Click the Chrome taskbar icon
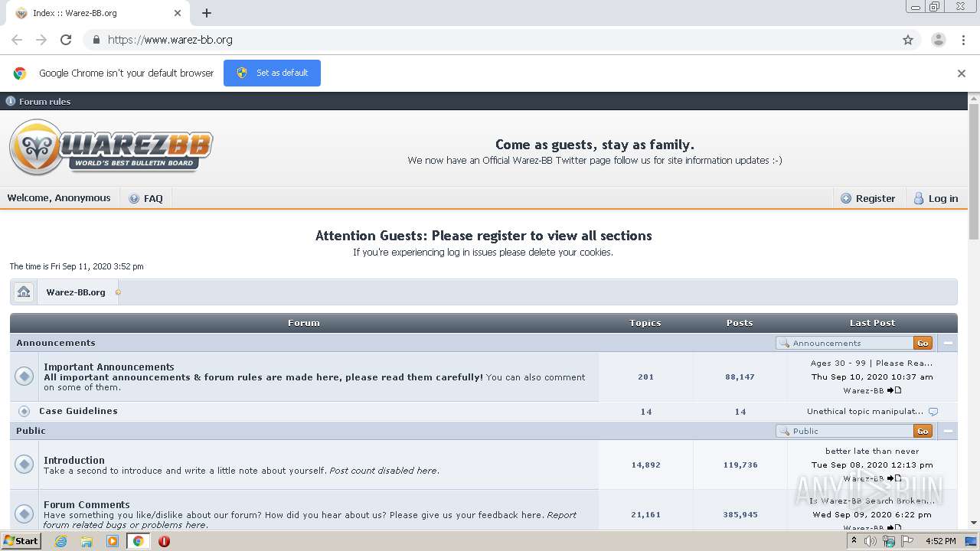980x551 pixels. point(138,541)
